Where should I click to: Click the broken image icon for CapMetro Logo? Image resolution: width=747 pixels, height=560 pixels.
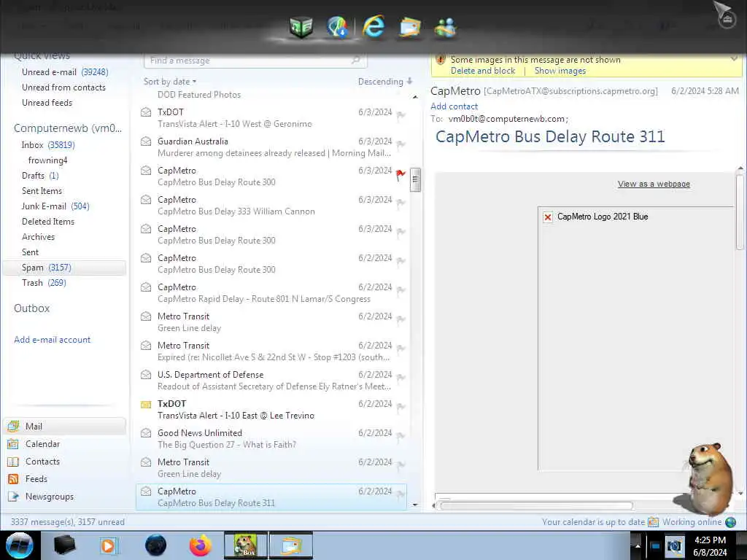(x=548, y=217)
